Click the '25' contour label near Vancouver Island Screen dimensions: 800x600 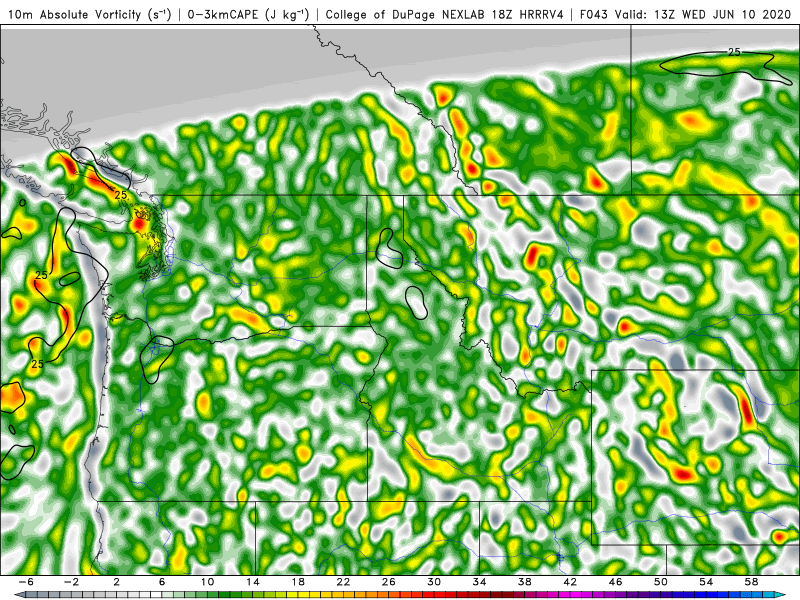[x=120, y=195]
